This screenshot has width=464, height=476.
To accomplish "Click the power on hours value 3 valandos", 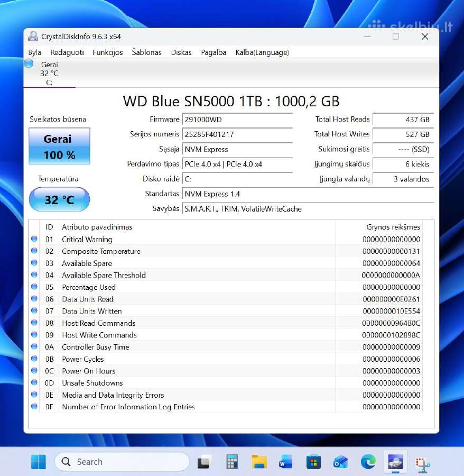I will [x=403, y=179].
